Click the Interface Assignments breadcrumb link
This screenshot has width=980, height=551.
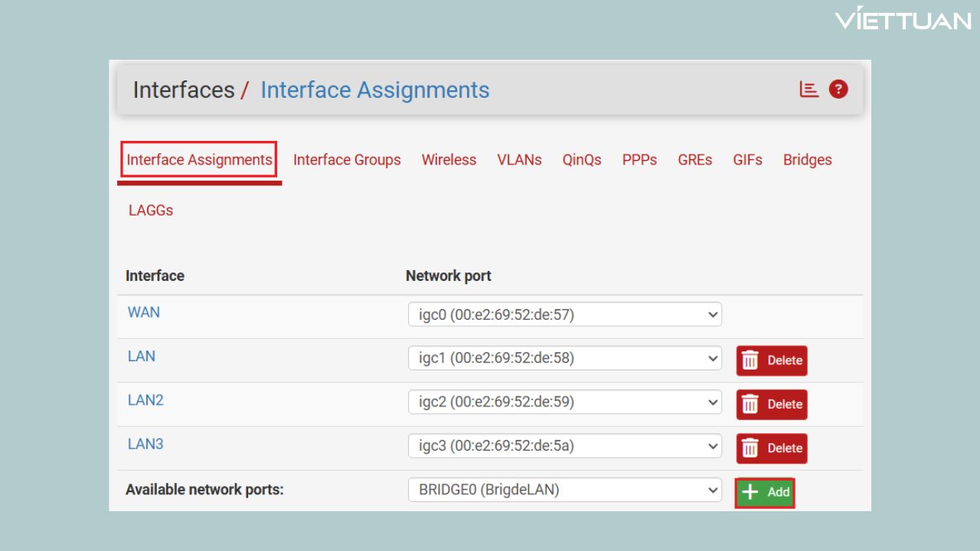pos(375,90)
